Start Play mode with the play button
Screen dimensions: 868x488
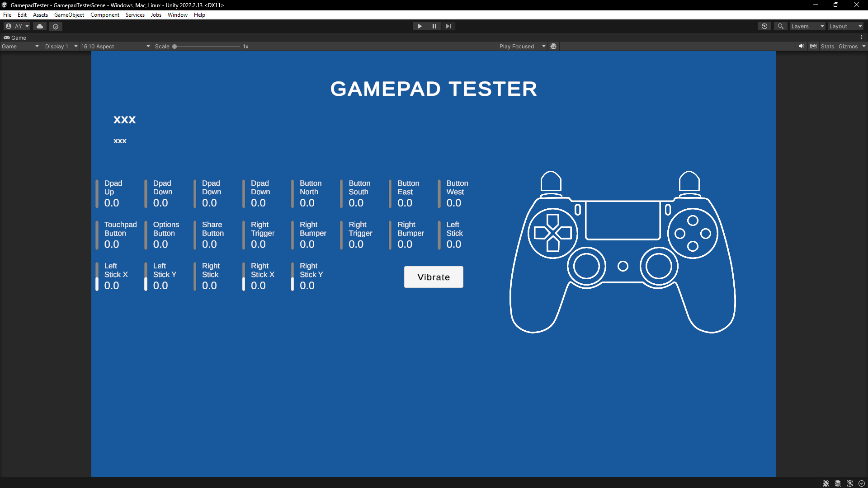click(x=420, y=26)
